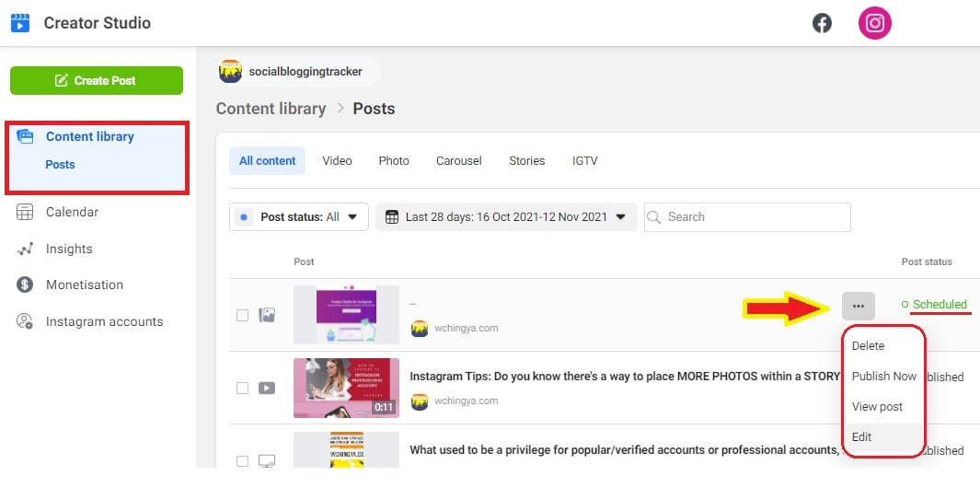Click the Content library breadcrumb link
Screen dimensions: 980x488
(x=271, y=109)
